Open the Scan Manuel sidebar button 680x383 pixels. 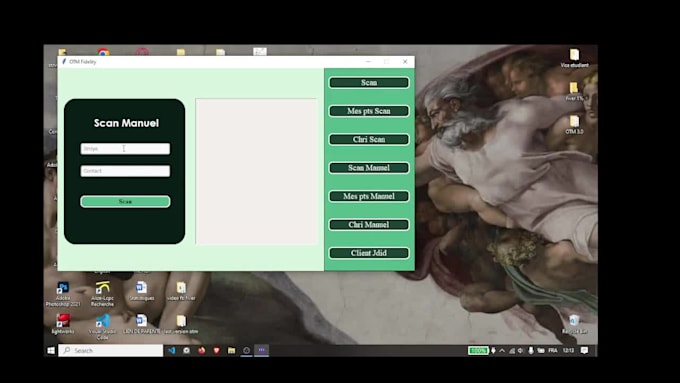pyautogui.click(x=369, y=168)
